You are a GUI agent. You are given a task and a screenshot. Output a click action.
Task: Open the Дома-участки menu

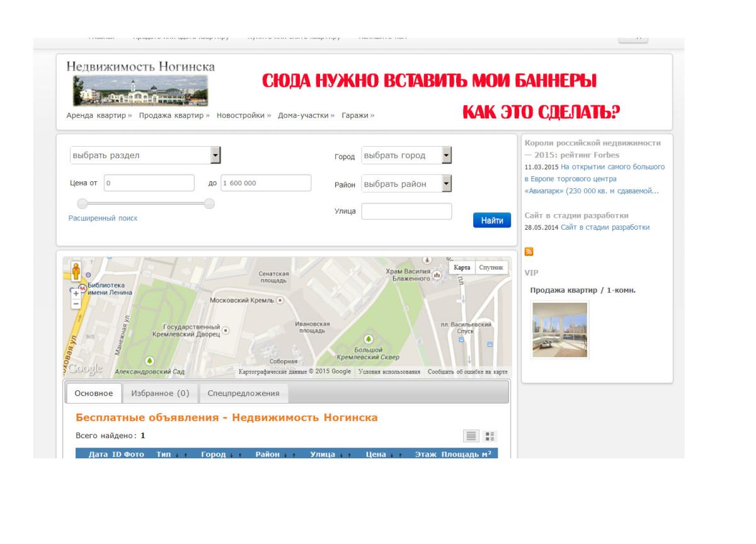tap(307, 115)
